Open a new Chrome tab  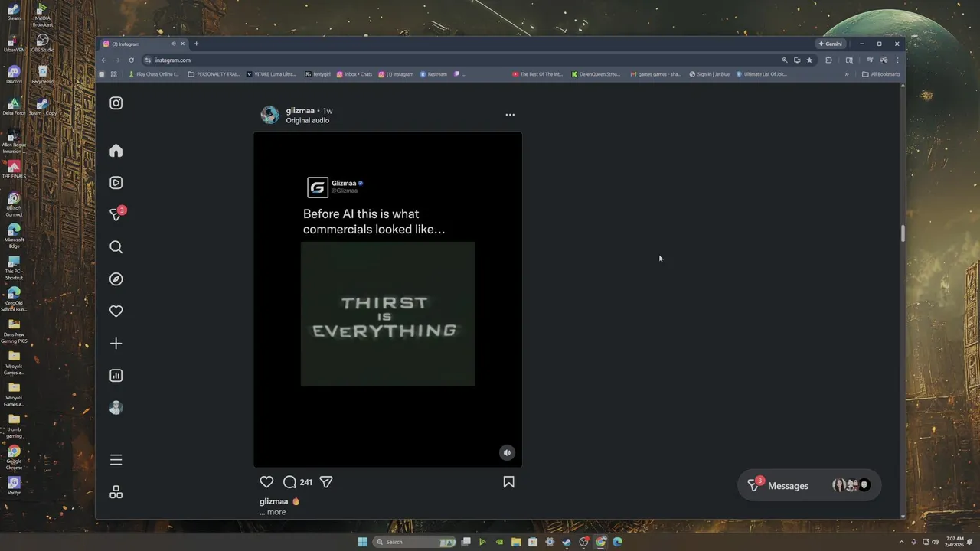click(196, 44)
